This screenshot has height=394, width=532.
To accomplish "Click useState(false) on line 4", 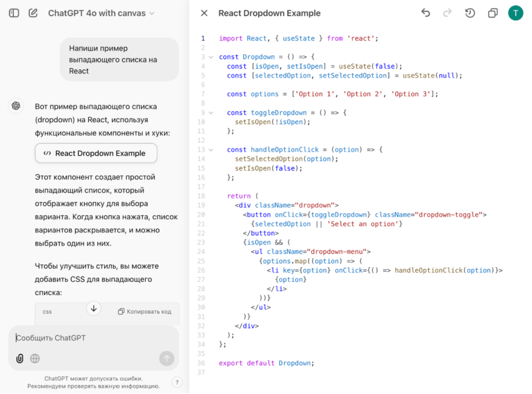I will (x=369, y=66).
